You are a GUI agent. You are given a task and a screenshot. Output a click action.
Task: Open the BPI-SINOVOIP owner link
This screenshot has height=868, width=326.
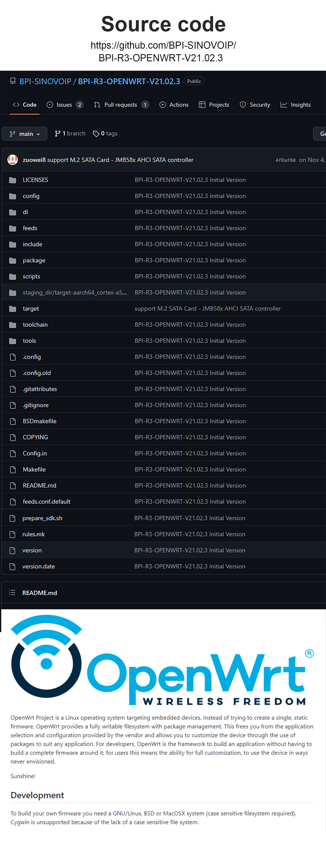click(45, 81)
